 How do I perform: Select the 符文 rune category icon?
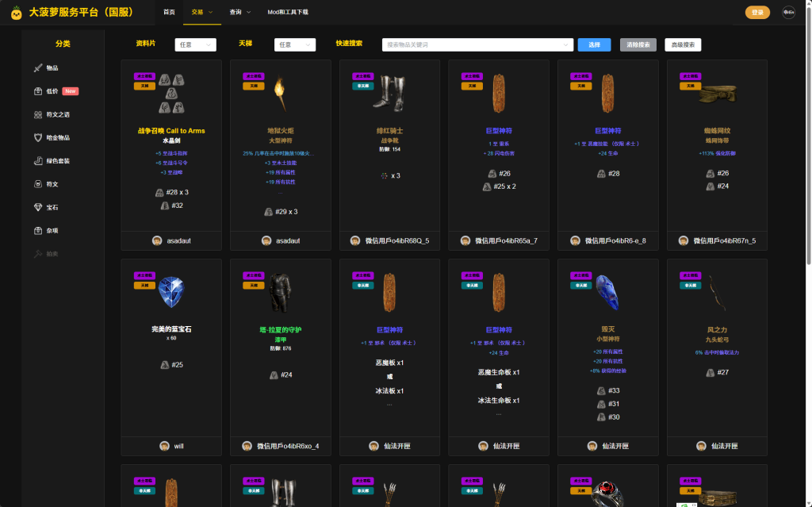click(x=38, y=184)
